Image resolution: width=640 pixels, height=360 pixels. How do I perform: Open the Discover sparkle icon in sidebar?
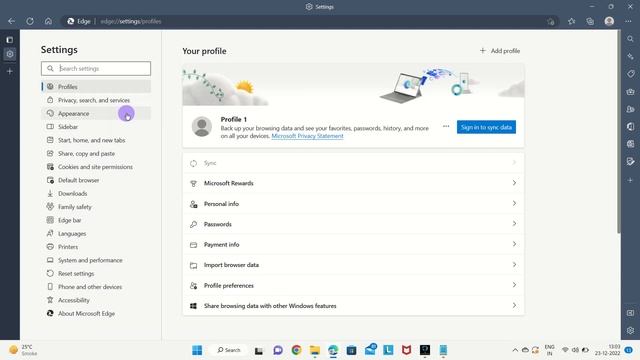tap(630, 56)
